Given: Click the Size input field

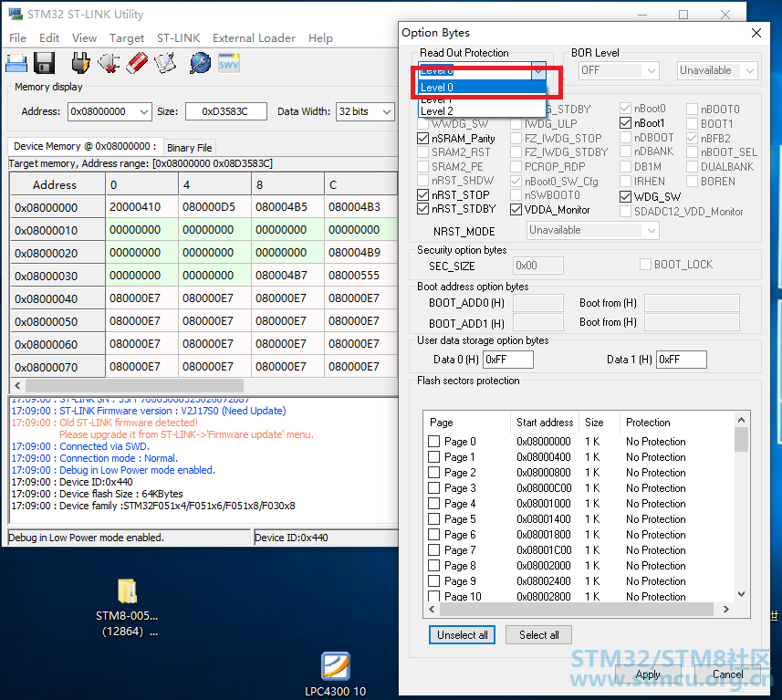Looking at the screenshot, I should click(x=226, y=111).
